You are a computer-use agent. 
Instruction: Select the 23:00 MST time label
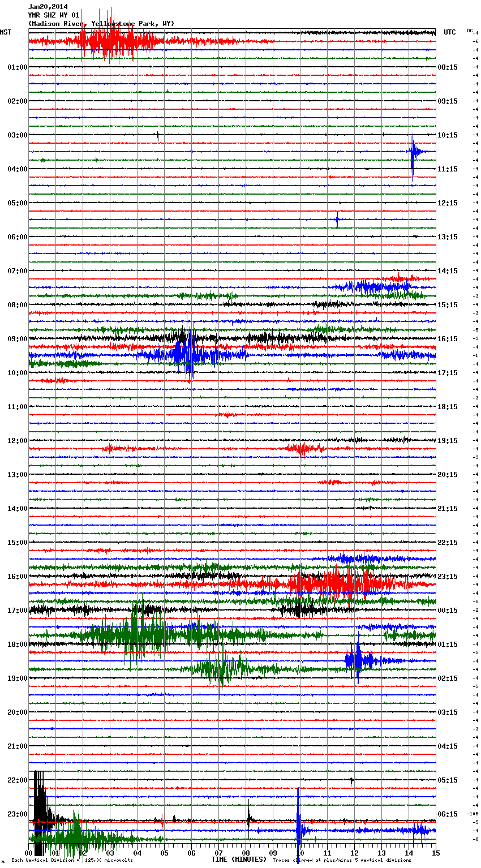tap(18, 814)
